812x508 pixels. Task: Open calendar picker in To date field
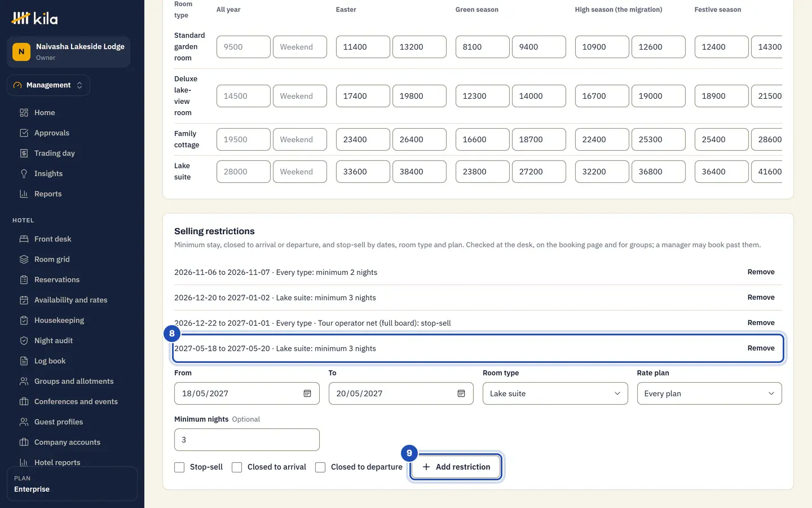461,393
